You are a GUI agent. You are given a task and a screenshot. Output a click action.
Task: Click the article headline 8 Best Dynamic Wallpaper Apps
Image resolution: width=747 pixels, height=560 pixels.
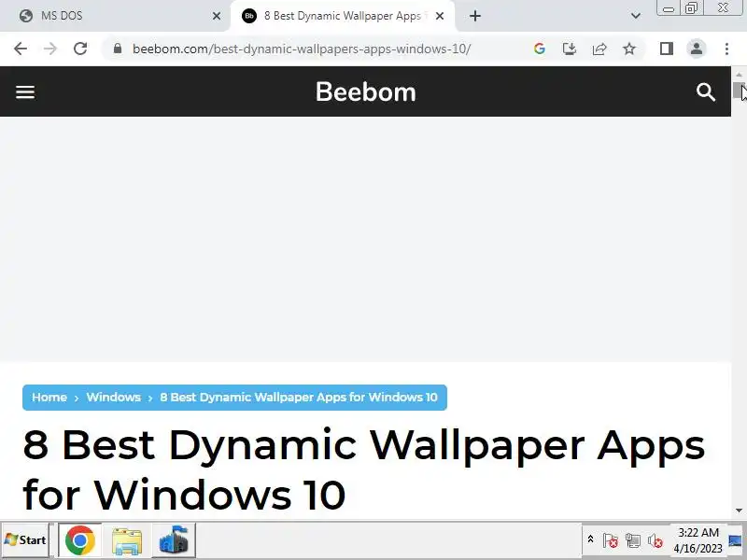click(x=364, y=469)
